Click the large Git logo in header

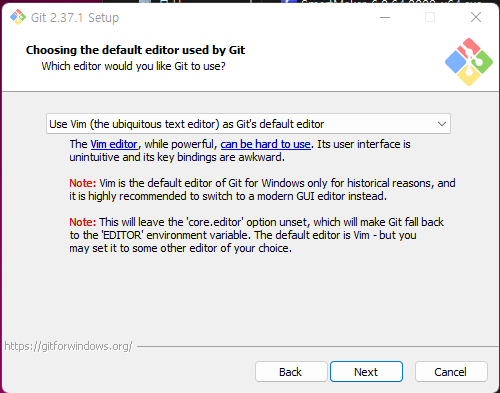(469, 62)
